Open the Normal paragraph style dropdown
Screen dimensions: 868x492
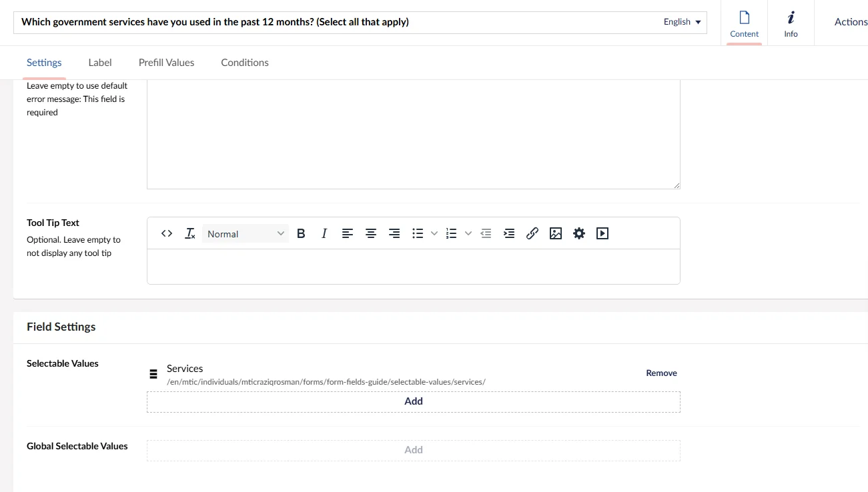pyautogui.click(x=245, y=233)
